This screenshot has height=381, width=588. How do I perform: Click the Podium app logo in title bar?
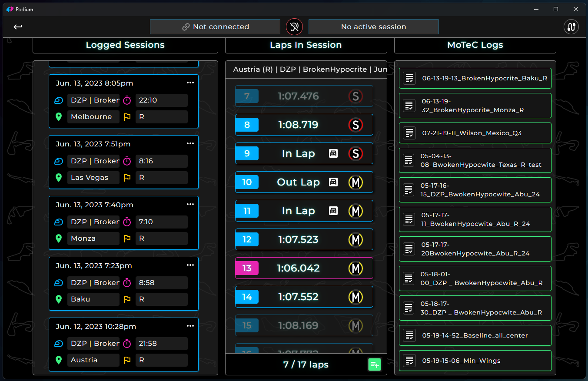(x=10, y=9)
